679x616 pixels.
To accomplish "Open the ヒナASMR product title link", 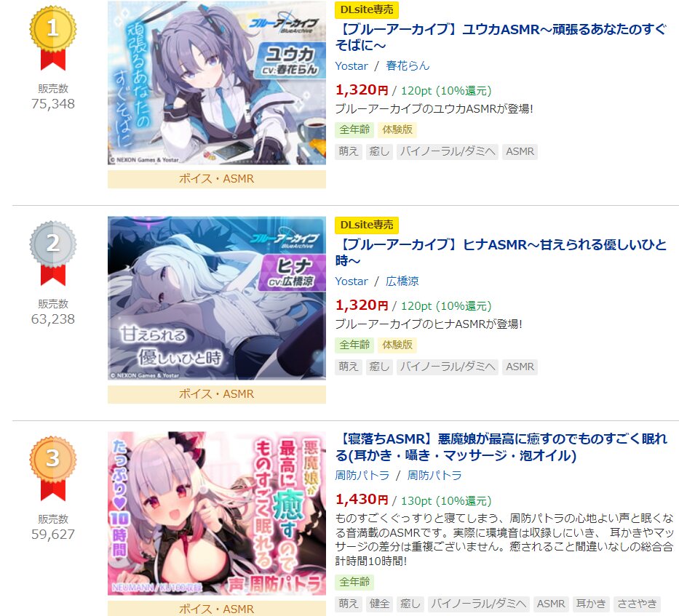I will [x=501, y=252].
